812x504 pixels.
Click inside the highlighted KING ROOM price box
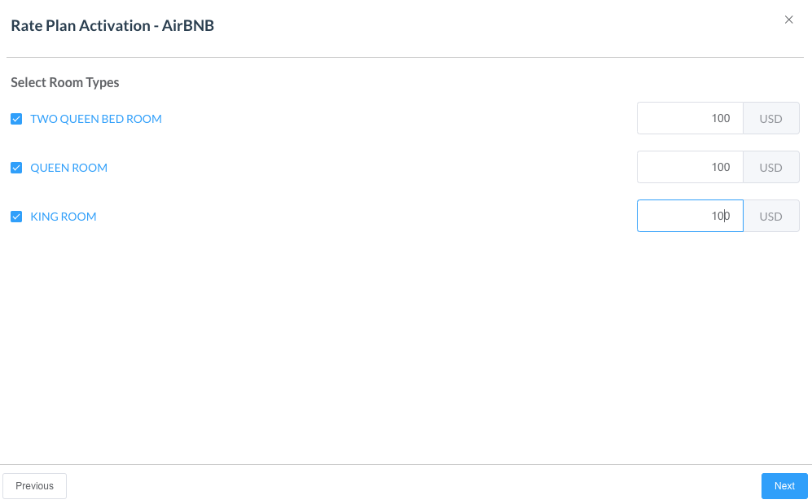tap(690, 216)
